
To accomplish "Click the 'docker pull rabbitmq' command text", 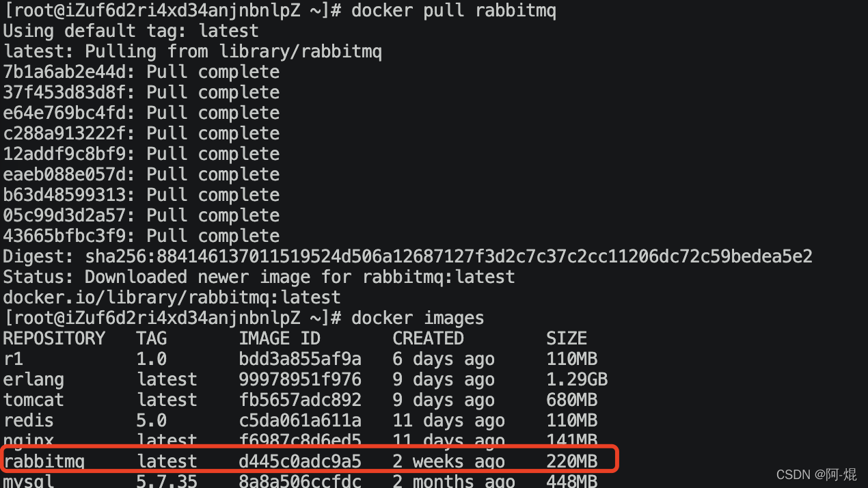I will coord(453,11).
